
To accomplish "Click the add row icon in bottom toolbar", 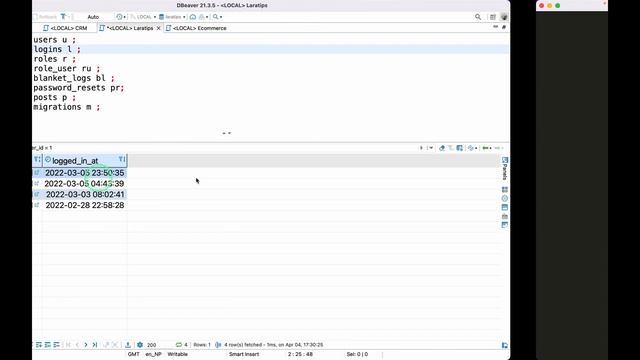I will click(x=39, y=345).
